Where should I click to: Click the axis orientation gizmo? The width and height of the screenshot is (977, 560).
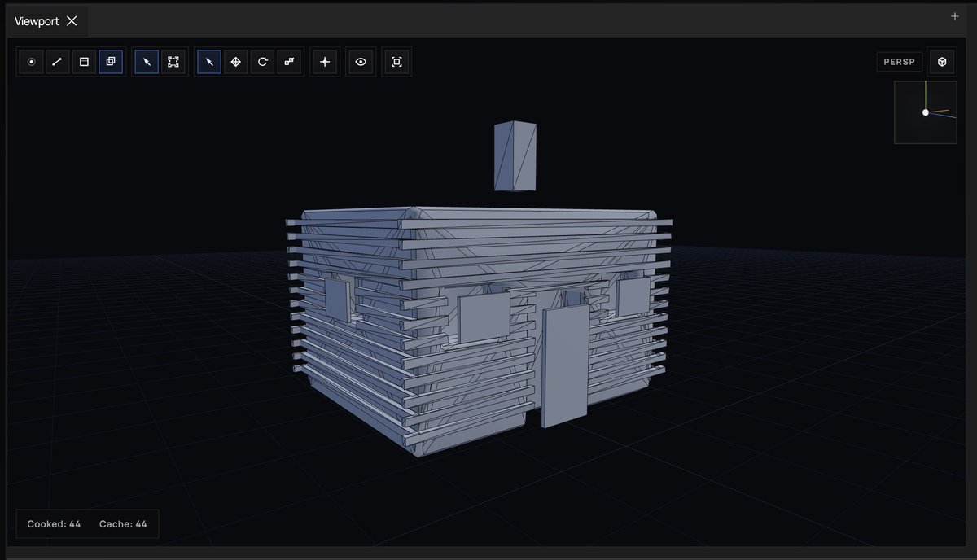click(x=926, y=112)
